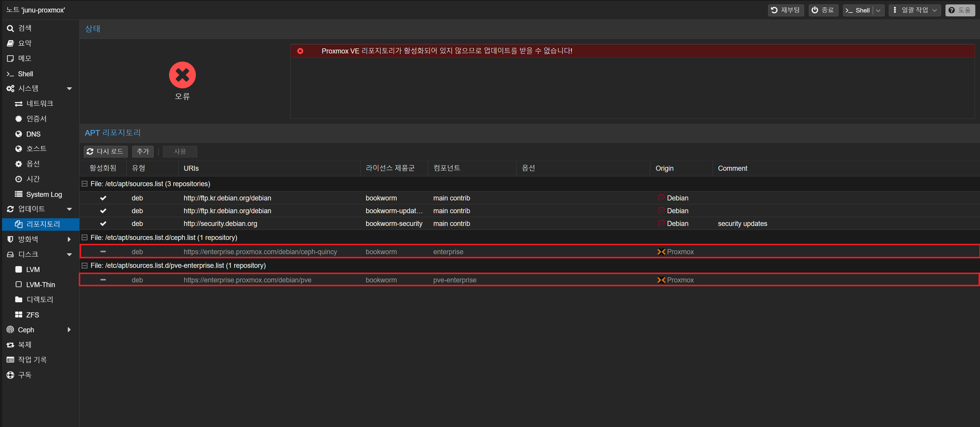Open the Shell item in sidebar
This screenshot has height=427, width=980.
click(25, 74)
